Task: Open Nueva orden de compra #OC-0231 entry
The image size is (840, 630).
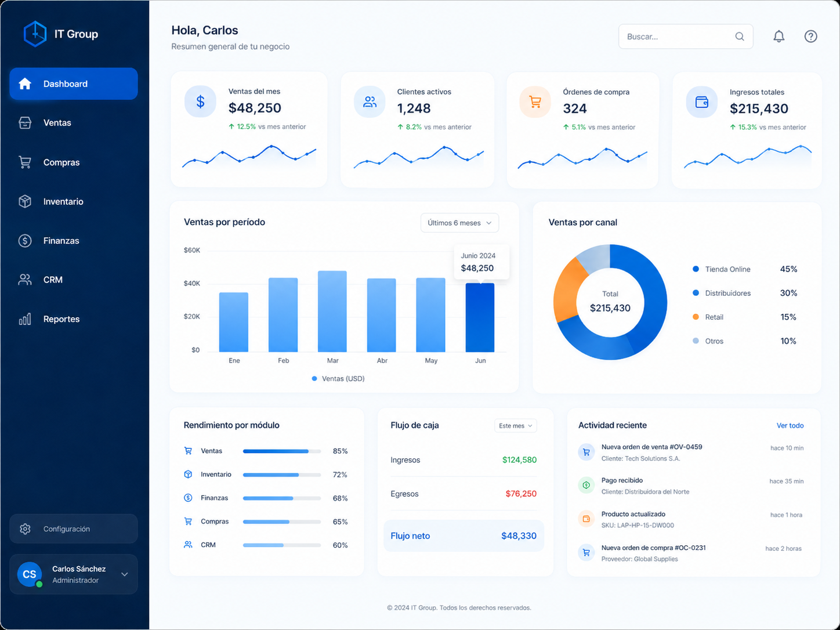Action: click(x=691, y=553)
